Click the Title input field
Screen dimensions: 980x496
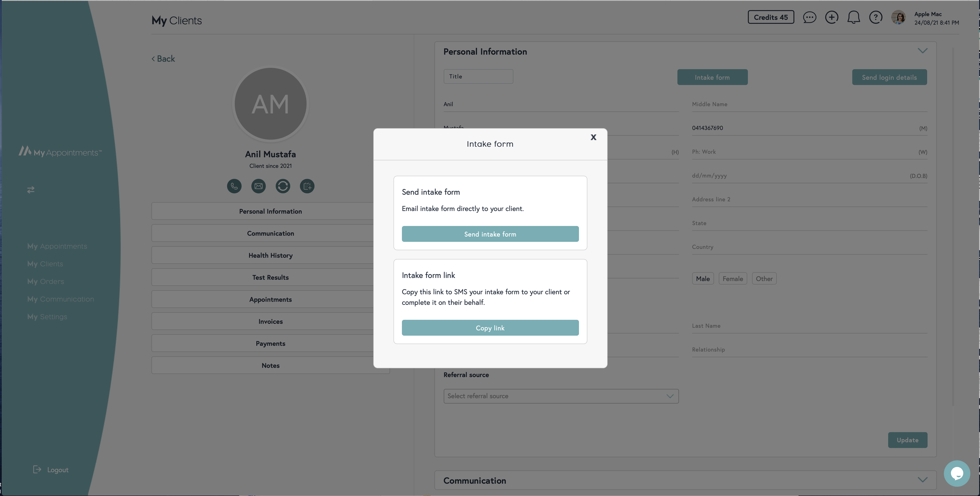pyautogui.click(x=478, y=76)
